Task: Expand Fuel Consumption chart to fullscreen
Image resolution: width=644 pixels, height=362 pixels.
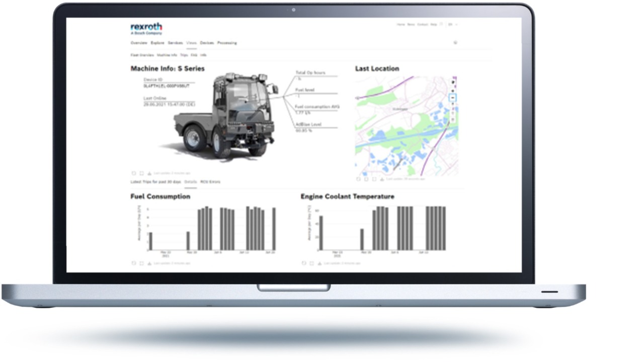Action: [x=141, y=263]
